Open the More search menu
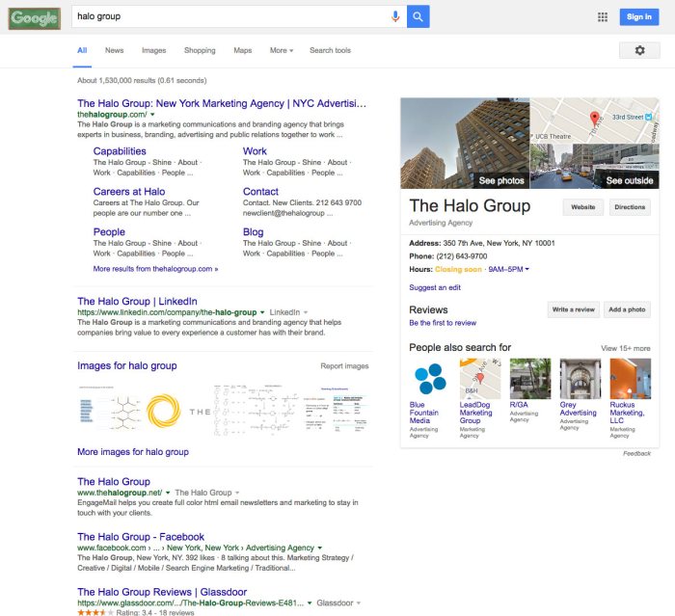 click(x=282, y=50)
